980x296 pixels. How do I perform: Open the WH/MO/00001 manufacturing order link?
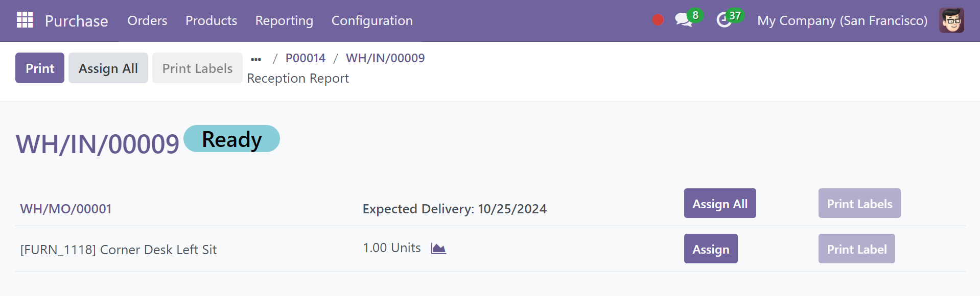point(66,209)
